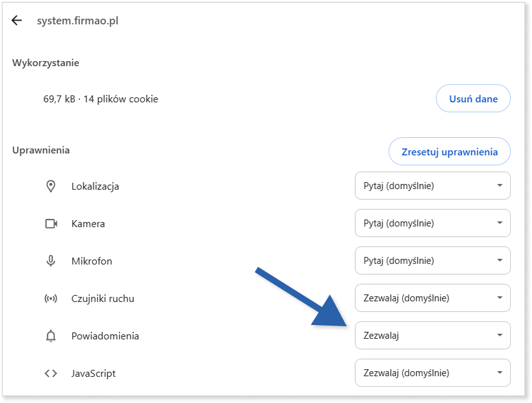Screen dimensions: 532x403
Task: Click the system.firmao.pl site title
Action: tap(78, 21)
